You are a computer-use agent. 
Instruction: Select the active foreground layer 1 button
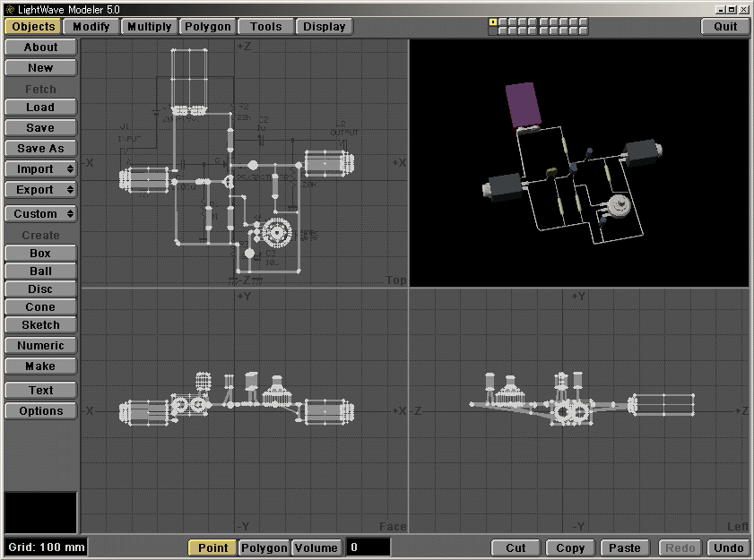(x=493, y=22)
